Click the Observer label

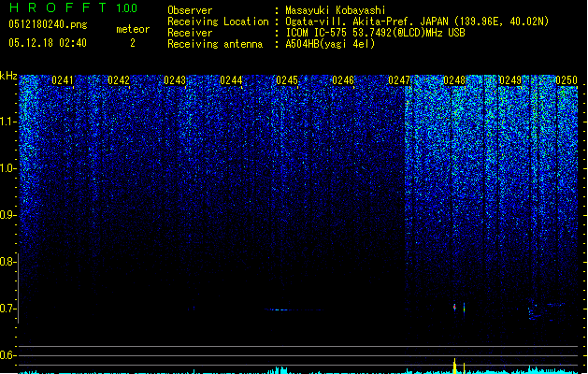pyautogui.click(x=190, y=10)
